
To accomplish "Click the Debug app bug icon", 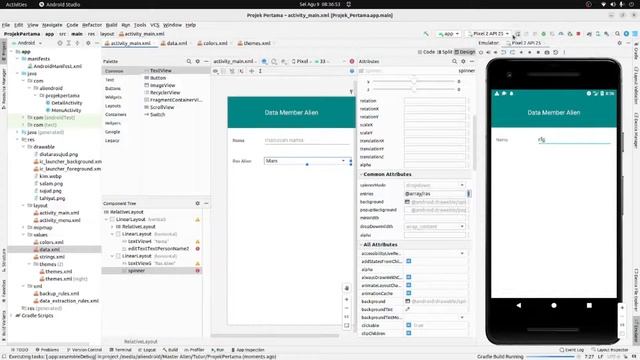I will (543, 34).
